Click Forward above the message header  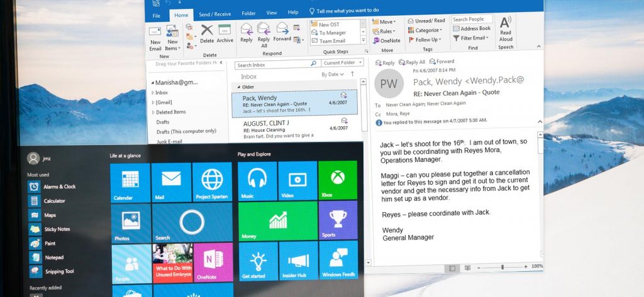(442, 62)
